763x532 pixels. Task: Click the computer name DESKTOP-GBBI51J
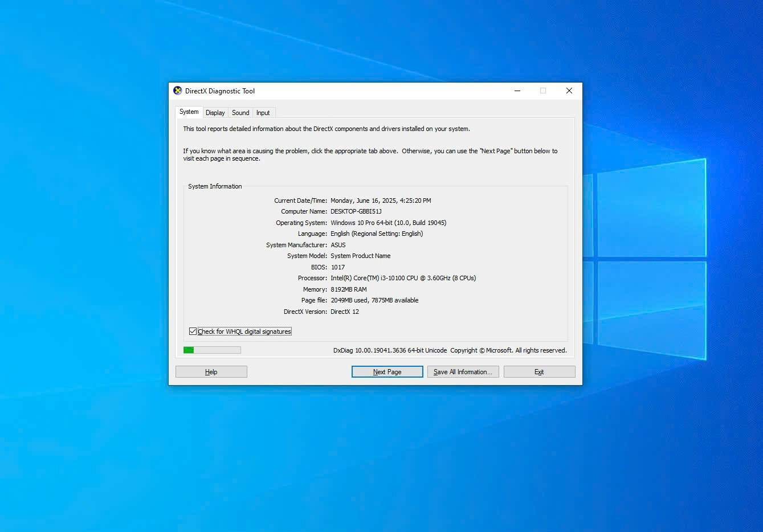(356, 211)
